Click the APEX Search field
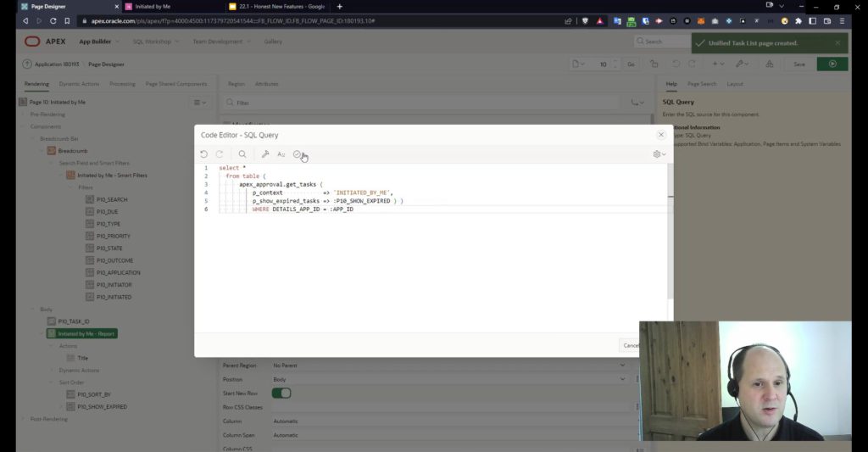 point(661,42)
